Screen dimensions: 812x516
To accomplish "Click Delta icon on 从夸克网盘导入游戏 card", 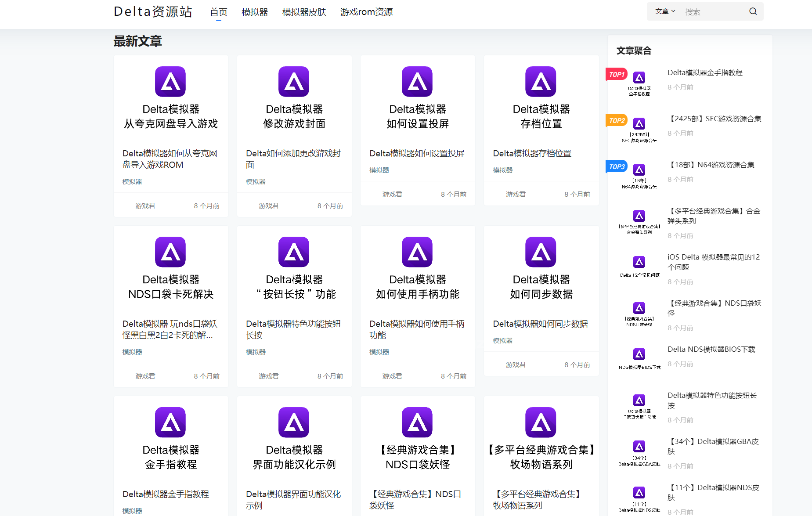I will (x=170, y=82).
